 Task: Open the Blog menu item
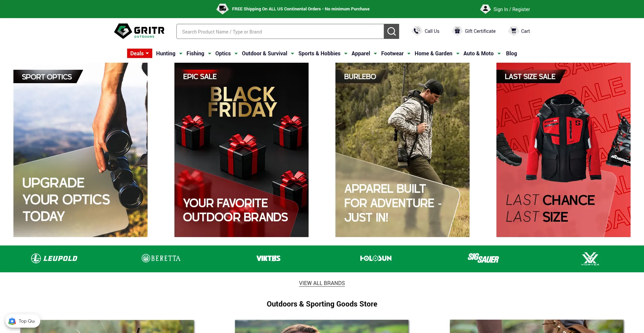click(x=512, y=53)
